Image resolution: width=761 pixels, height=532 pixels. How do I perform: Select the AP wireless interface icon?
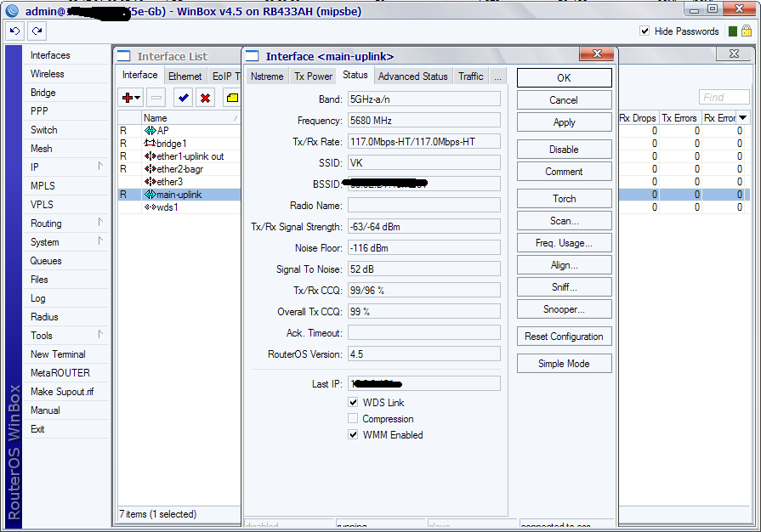pos(150,131)
